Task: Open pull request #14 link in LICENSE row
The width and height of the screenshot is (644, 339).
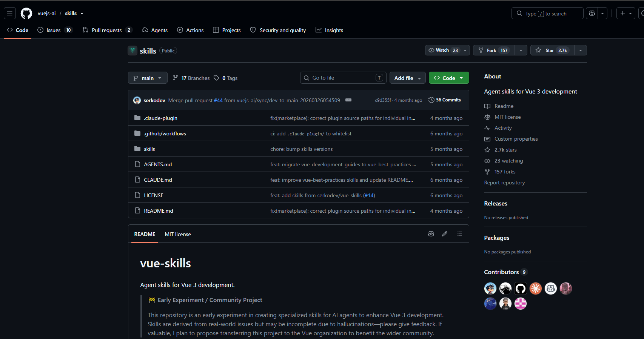Action: click(369, 195)
